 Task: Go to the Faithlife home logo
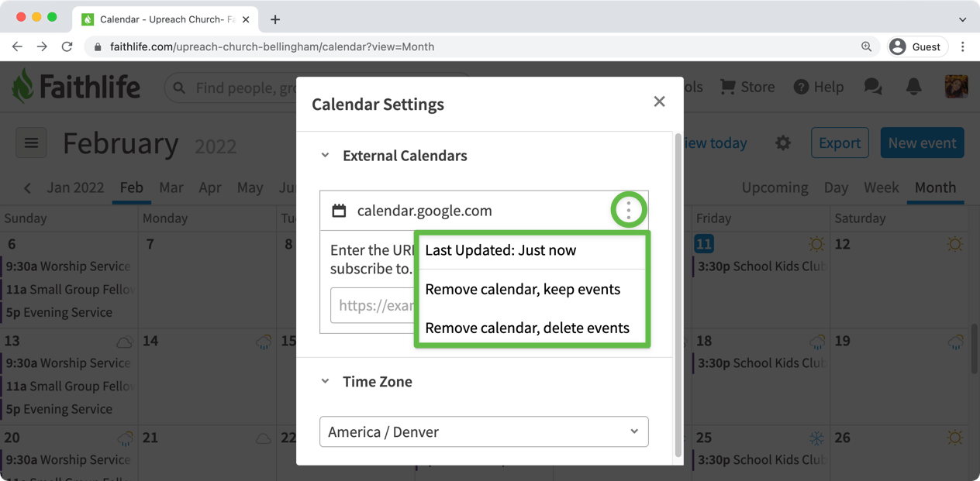click(76, 86)
